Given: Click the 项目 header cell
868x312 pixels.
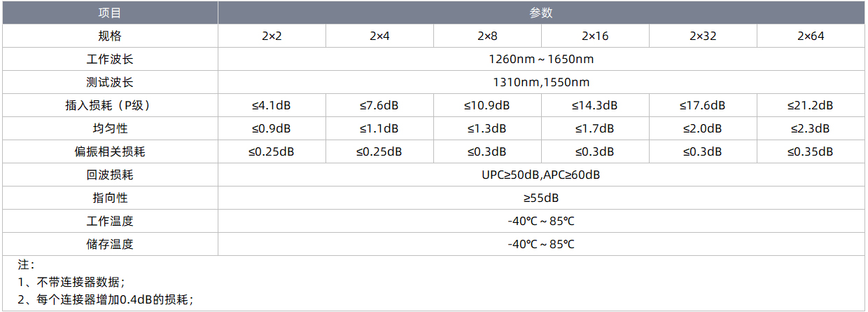Looking at the screenshot, I should coord(110,13).
